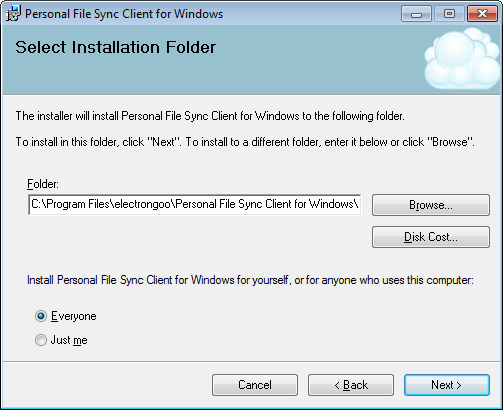Click the 'installer will install' description line
Image resolution: width=503 pixels, height=410 pixels.
tap(210, 116)
